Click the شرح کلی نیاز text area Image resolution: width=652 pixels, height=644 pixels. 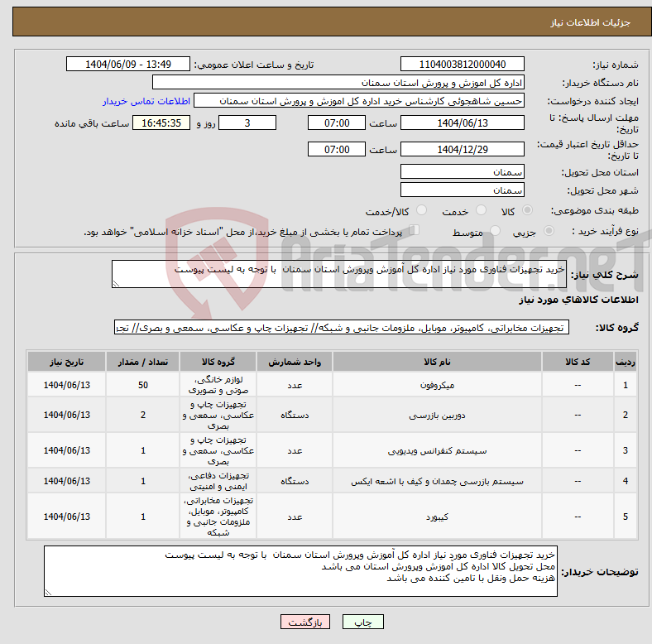point(339,274)
